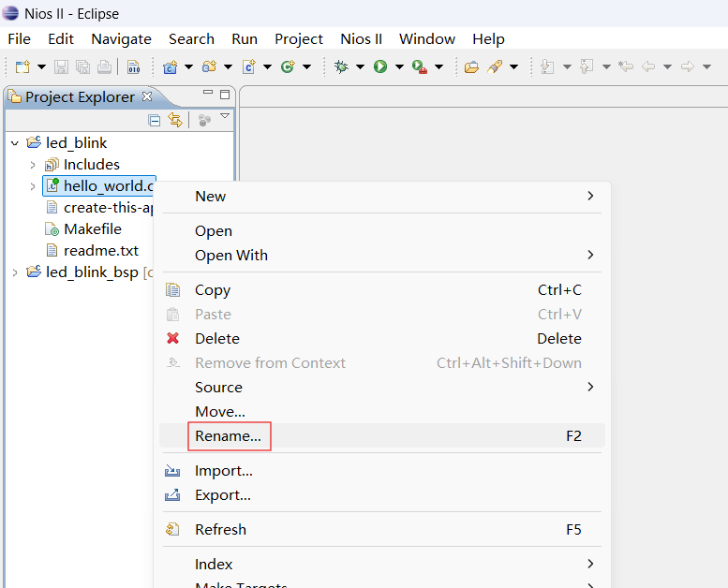Image resolution: width=728 pixels, height=588 pixels.
Task: Click the New C Source File icon
Action: pyautogui.click(x=249, y=66)
